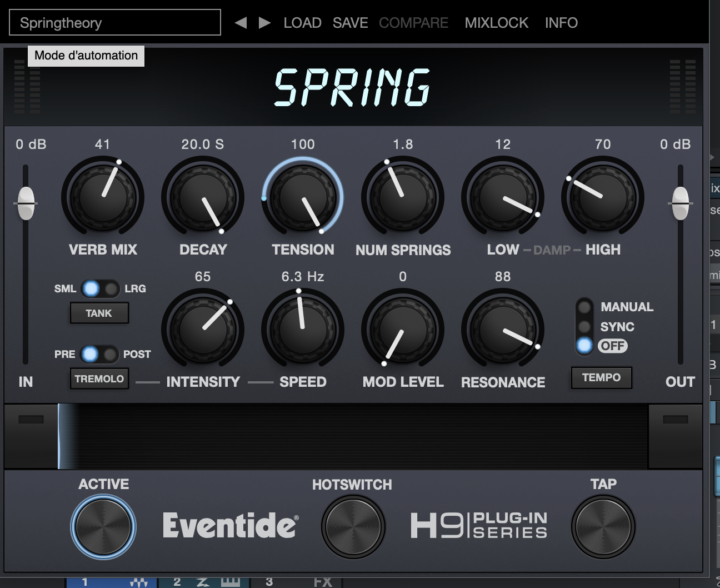The width and height of the screenshot is (720, 588).
Task: Open the INFO page
Action: click(x=561, y=23)
